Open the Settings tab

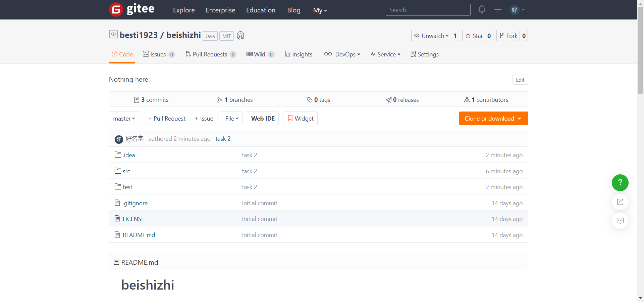point(425,54)
